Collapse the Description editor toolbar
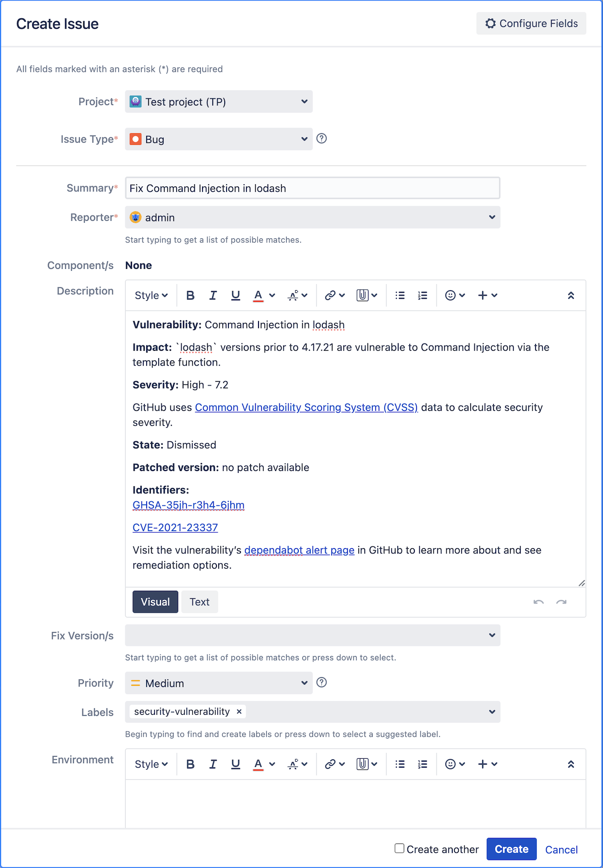603x868 pixels. pos(571,295)
